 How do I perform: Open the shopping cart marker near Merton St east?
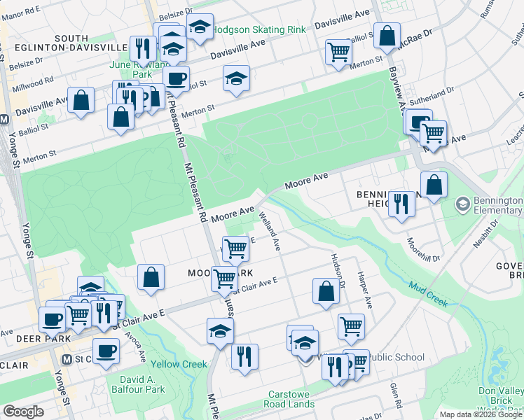338,52
